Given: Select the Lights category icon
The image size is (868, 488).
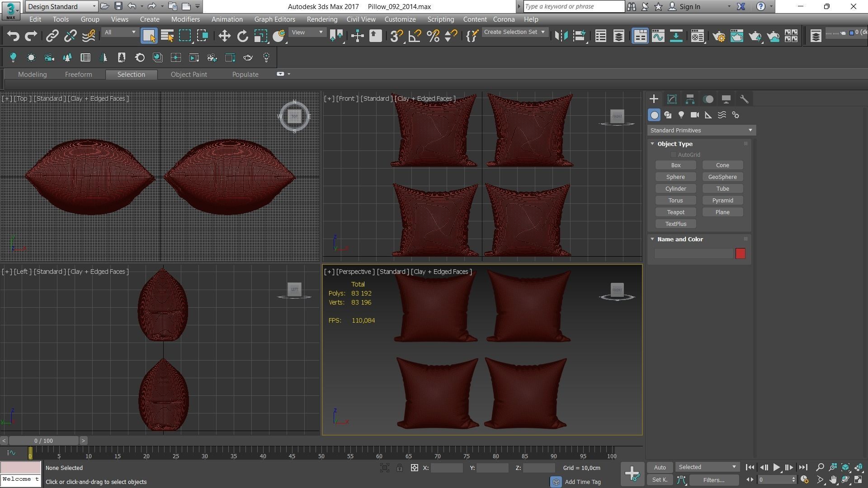Looking at the screenshot, I should pos(681,115).
